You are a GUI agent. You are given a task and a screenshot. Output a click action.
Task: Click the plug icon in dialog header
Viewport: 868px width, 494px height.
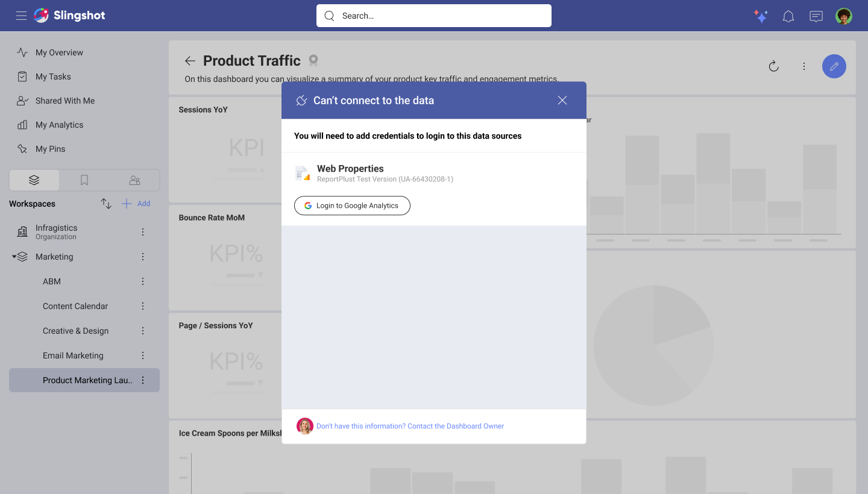pyautogui.click(x=301, y=101)
